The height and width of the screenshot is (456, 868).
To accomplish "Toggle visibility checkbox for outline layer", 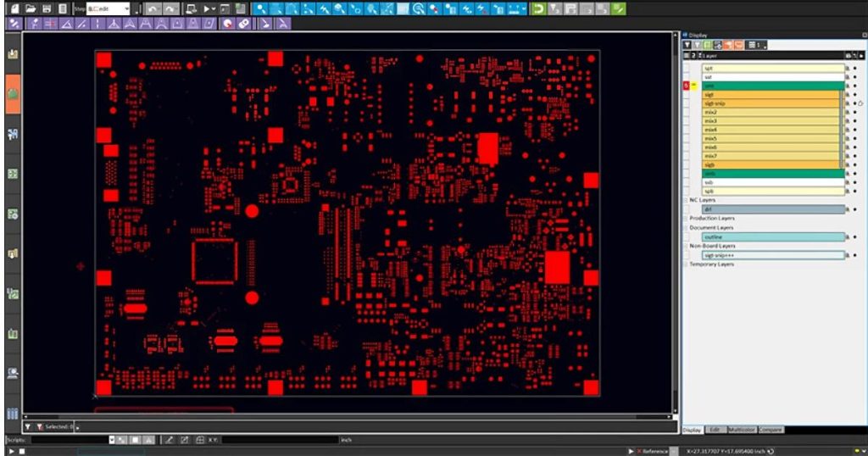I will 687,236.
